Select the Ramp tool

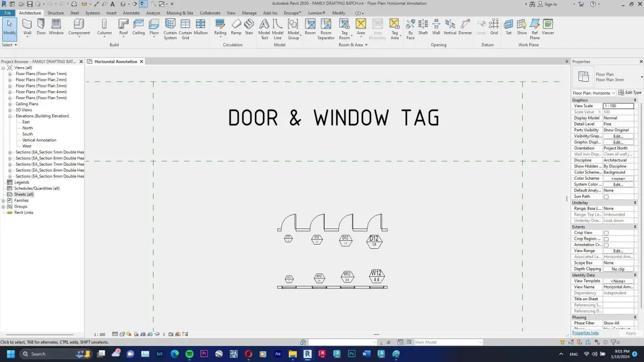click(x=236, y=27)
